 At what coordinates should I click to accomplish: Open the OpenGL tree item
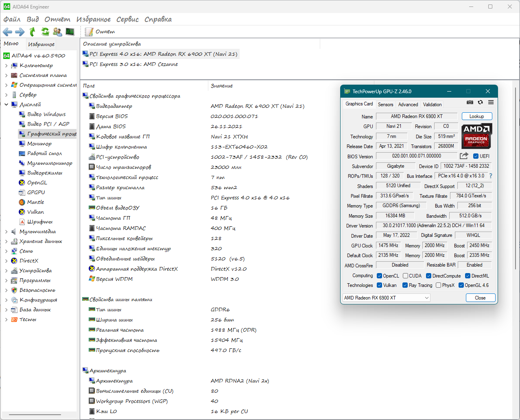pos(37,183)
